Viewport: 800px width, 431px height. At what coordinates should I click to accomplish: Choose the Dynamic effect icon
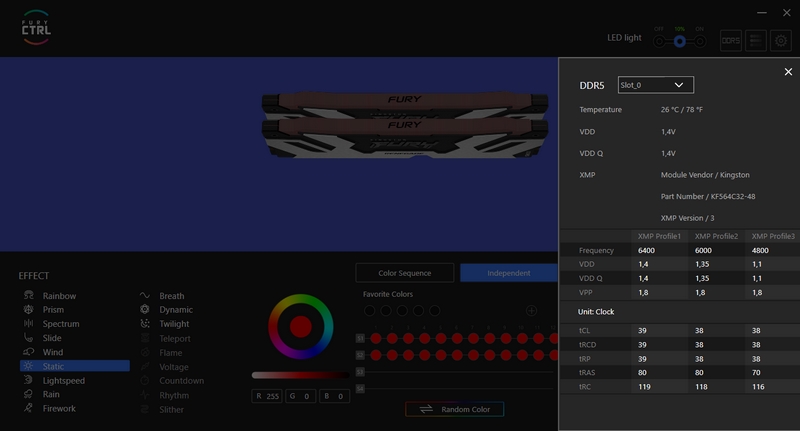click(145, 310)
